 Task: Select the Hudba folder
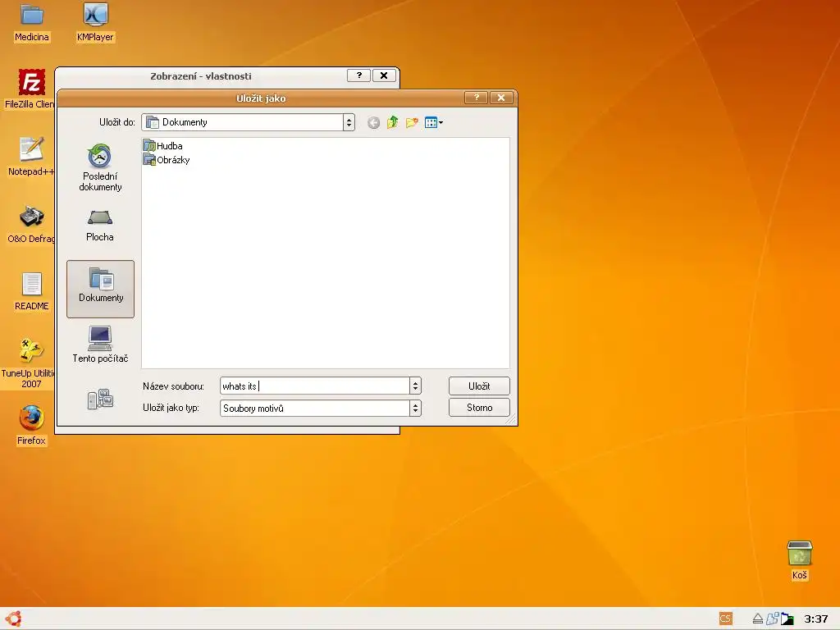[x=163, y=146]
